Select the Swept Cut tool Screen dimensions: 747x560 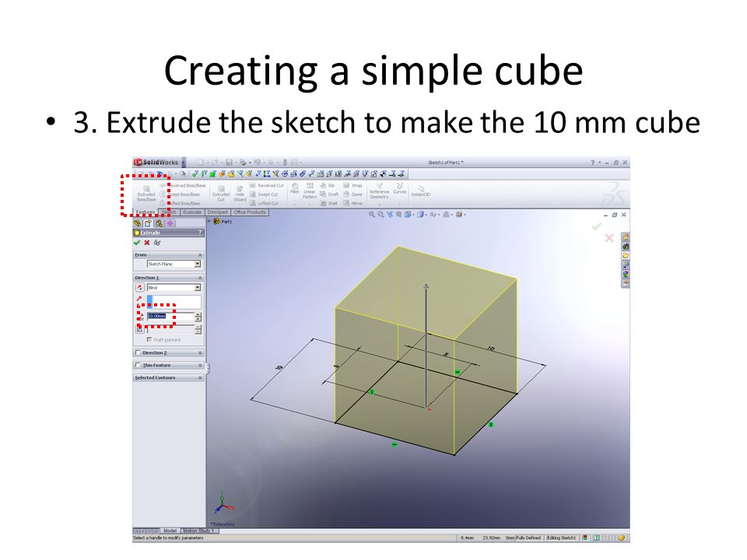pos(264,194)
